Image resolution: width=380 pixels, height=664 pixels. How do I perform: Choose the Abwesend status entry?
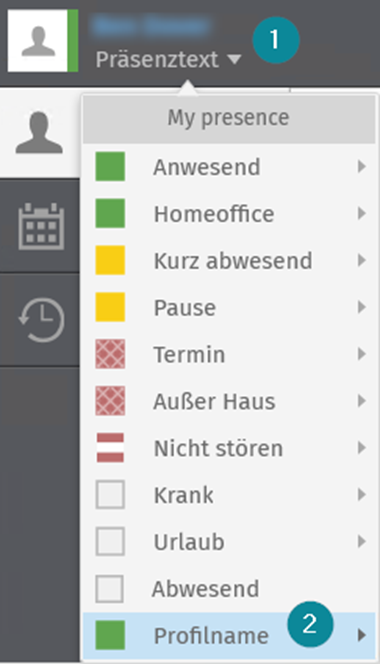tap(229, 589)
